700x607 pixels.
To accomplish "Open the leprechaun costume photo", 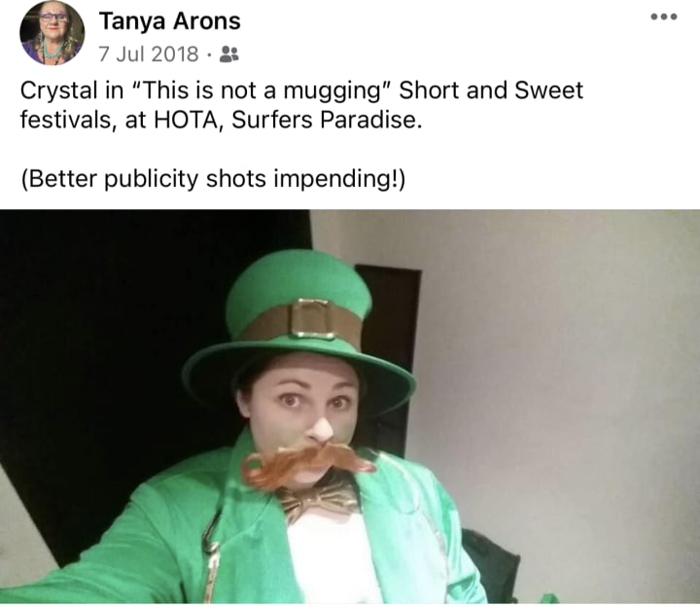I will pyautogui.click(x=350, y=407).
